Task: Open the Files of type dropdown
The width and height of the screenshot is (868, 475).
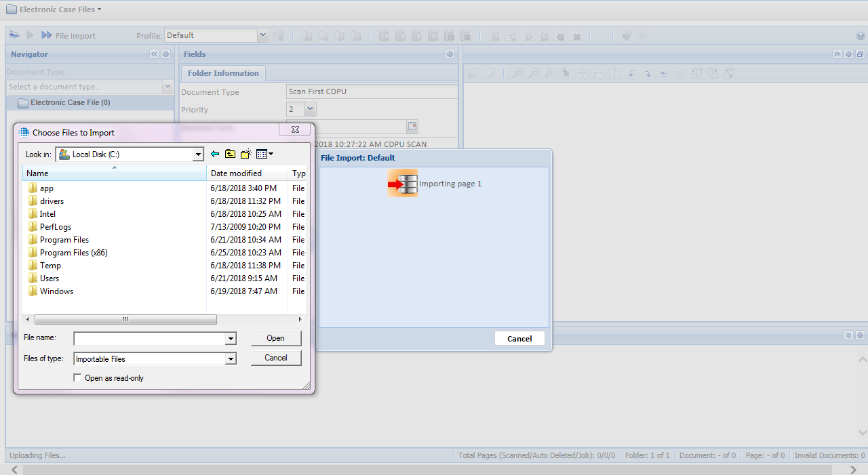Action: [x=231, y=359]
